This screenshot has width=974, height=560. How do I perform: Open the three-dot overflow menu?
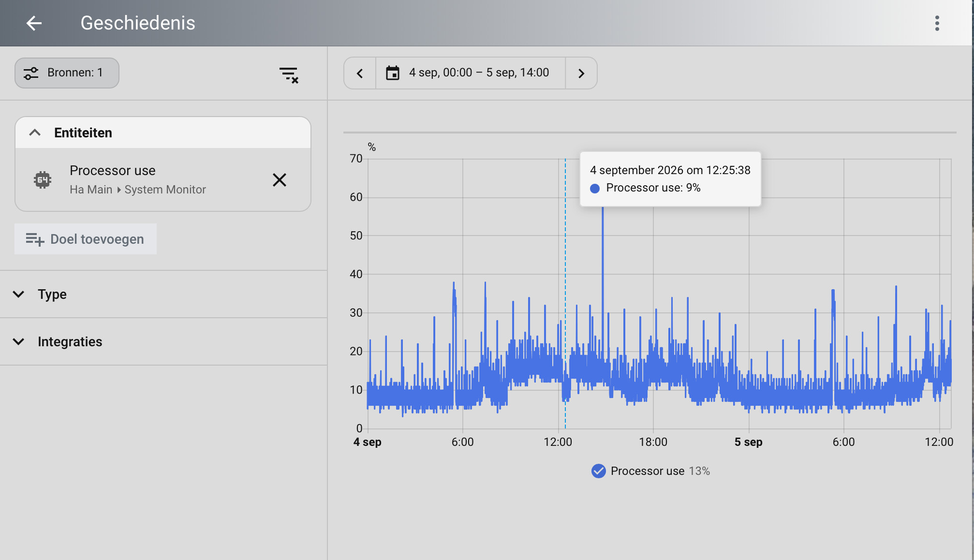(937, 23)
